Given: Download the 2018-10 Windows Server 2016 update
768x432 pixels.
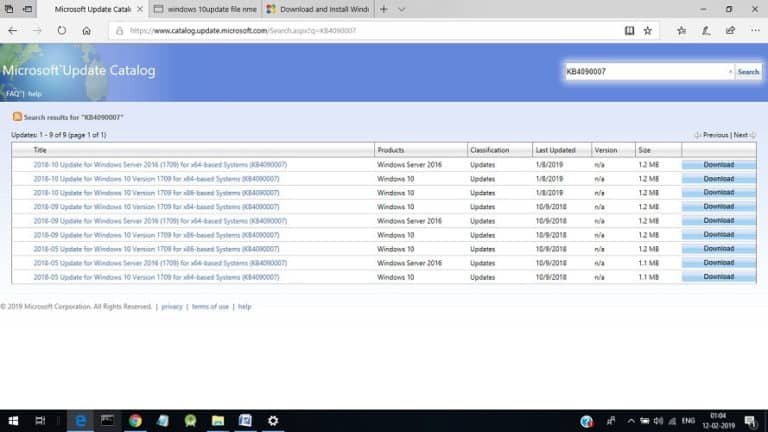Looking at the screenshot, I should point(718,165).
